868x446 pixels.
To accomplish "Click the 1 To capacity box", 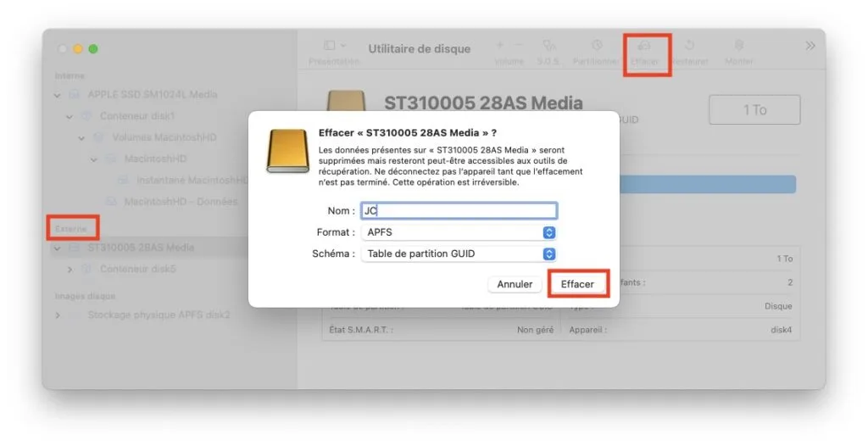I will 754,109.
